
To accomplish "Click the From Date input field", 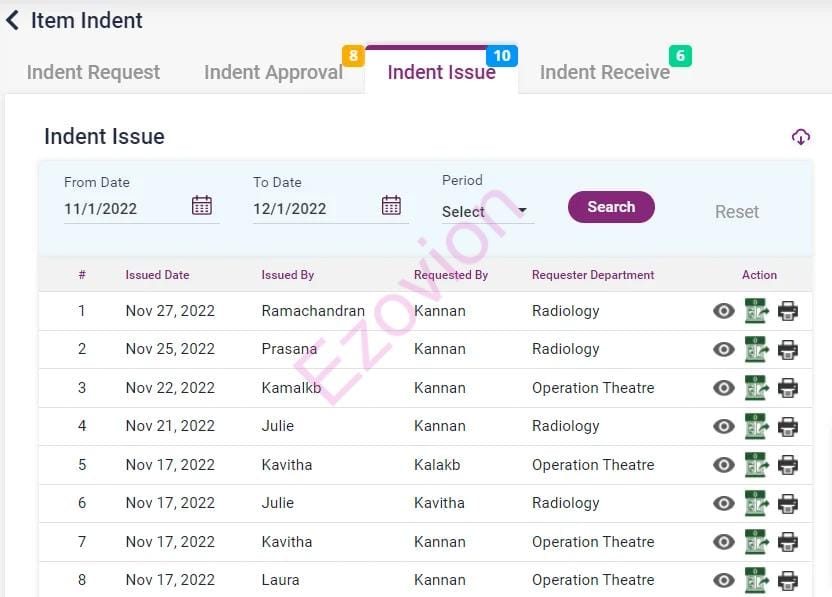I will pos(122,209).
